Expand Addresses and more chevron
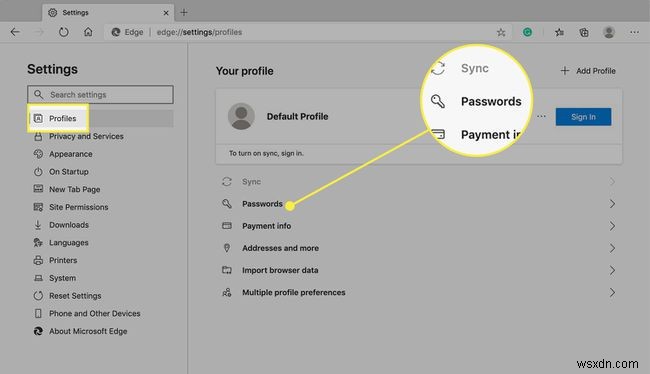This screenshot has height=374, width=650. pyautogui.click(x=612, y=248)
